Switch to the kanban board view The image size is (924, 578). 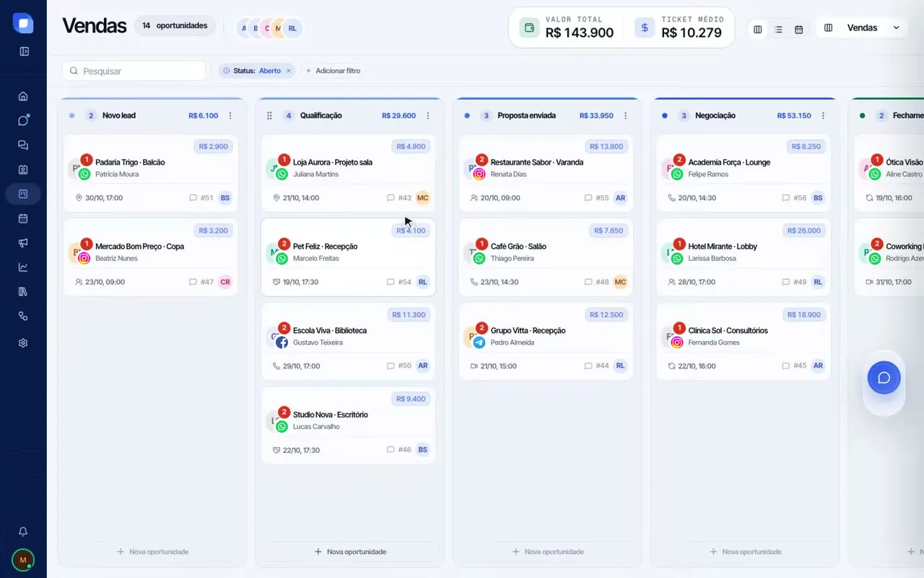point(757,30)
